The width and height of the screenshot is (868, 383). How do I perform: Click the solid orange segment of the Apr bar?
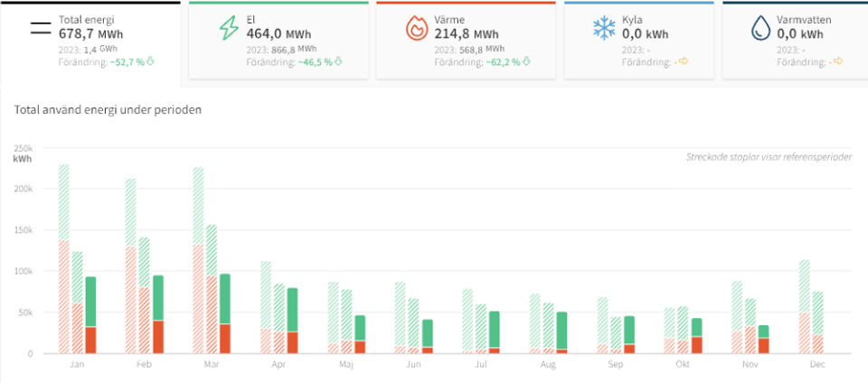click(x=293, y=342)
